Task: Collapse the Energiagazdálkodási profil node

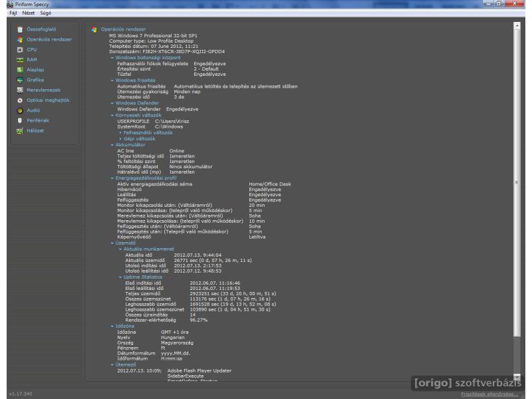Action: [x=112, y=178]
